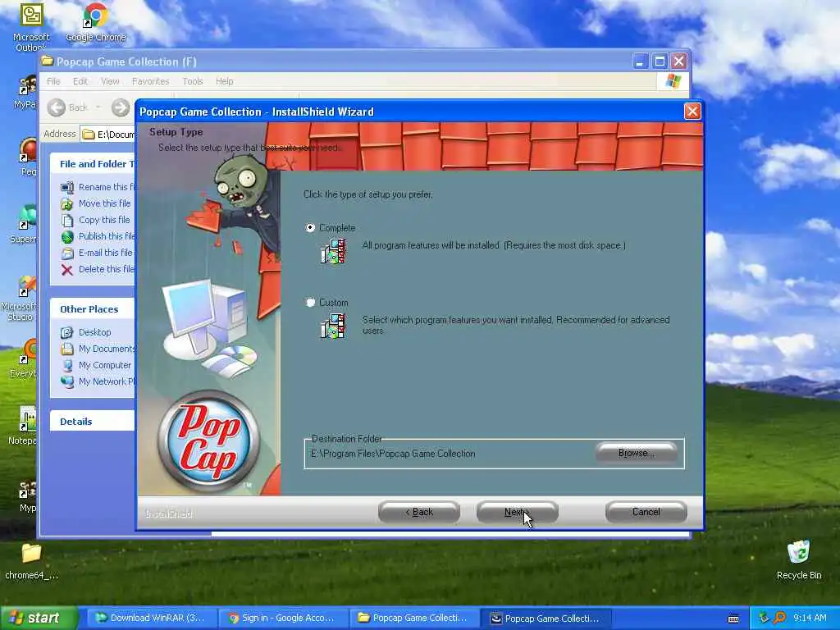Click Copy this file link
Viewport: 840px width, 630px height.
(104, 220)
